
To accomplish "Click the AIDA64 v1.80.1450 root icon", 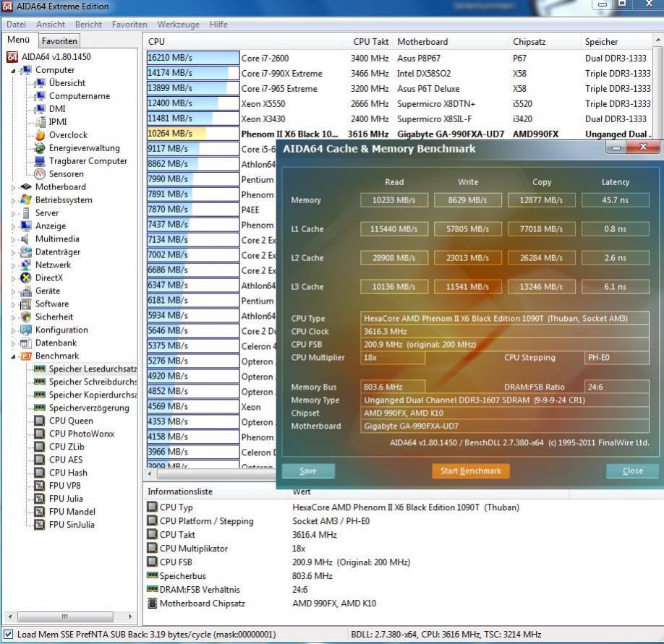I will (x=13, y=57).
